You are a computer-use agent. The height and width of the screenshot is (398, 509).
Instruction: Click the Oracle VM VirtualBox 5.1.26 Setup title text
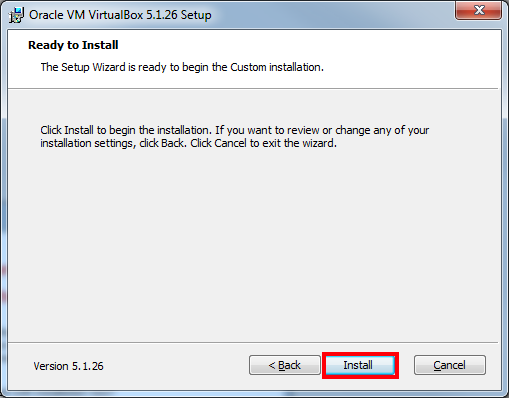120,15
